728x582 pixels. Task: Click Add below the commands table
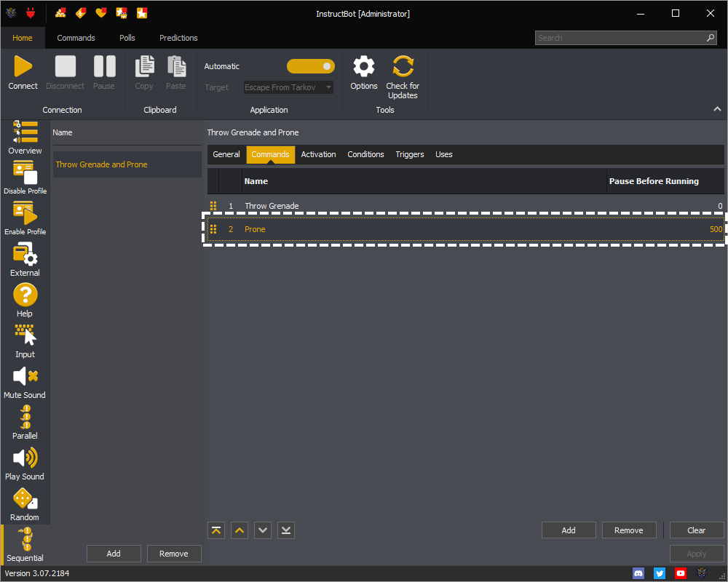[569, 530]
